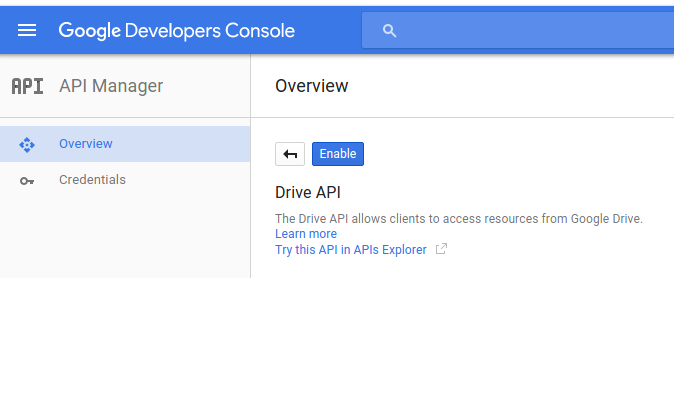Select Overview in the sidebar
This screenshot has width=674, height=411.
tap(125, 144)
